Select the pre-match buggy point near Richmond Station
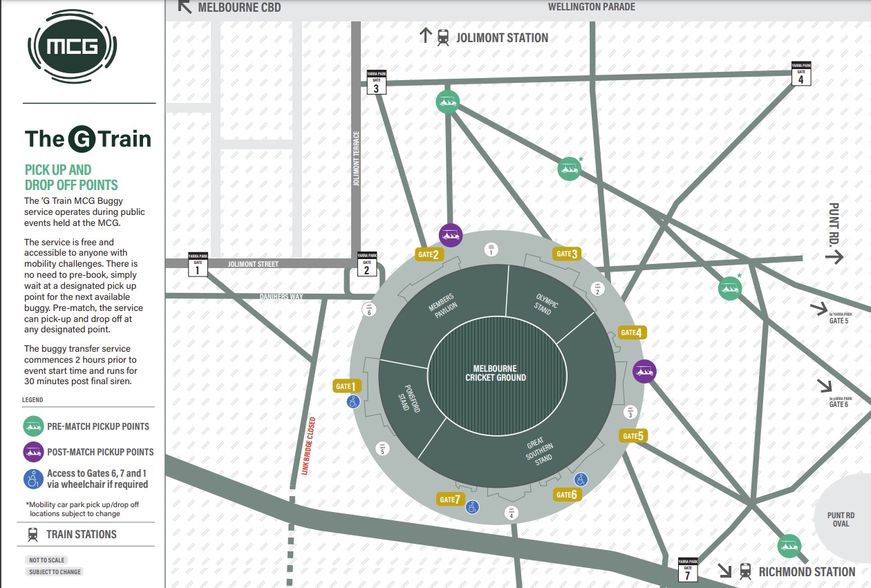 point(789,547)
